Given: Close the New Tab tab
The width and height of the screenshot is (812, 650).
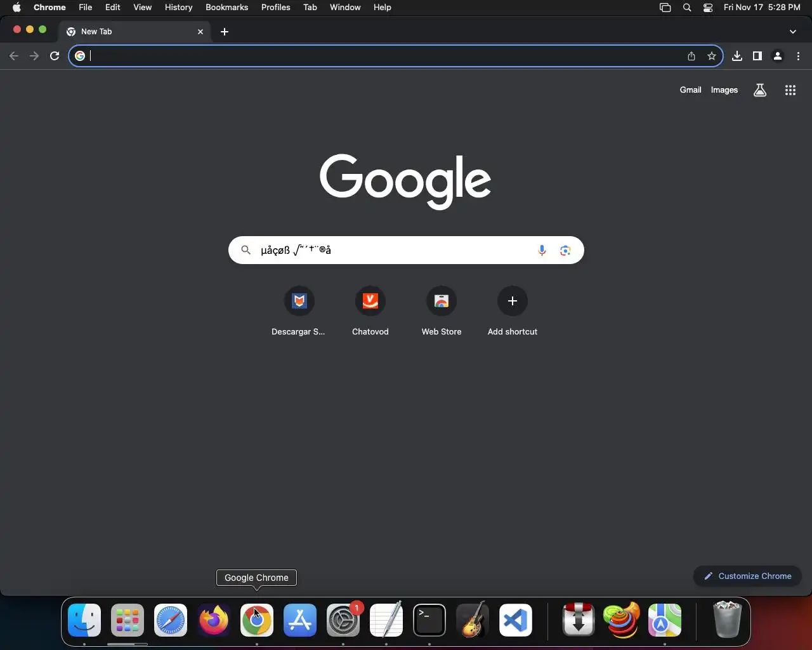Looking at the screenshot, I should click(x=200, y=32).
